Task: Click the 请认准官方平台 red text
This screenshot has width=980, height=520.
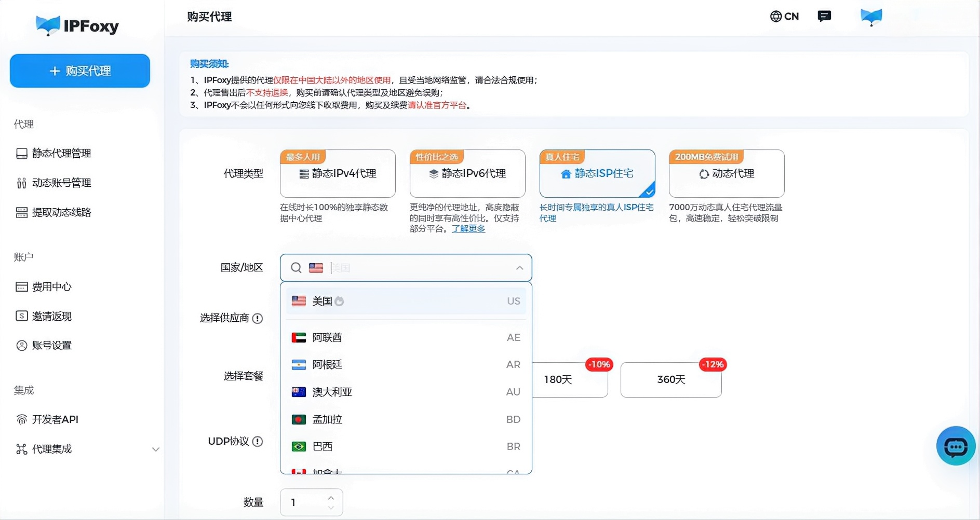Action: point(437,105)
